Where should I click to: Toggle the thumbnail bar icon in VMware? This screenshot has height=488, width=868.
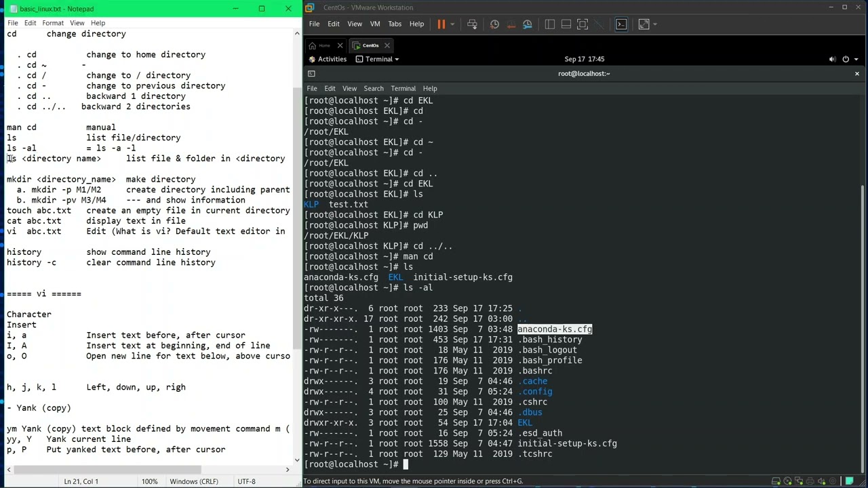click(x=566, y=24)
